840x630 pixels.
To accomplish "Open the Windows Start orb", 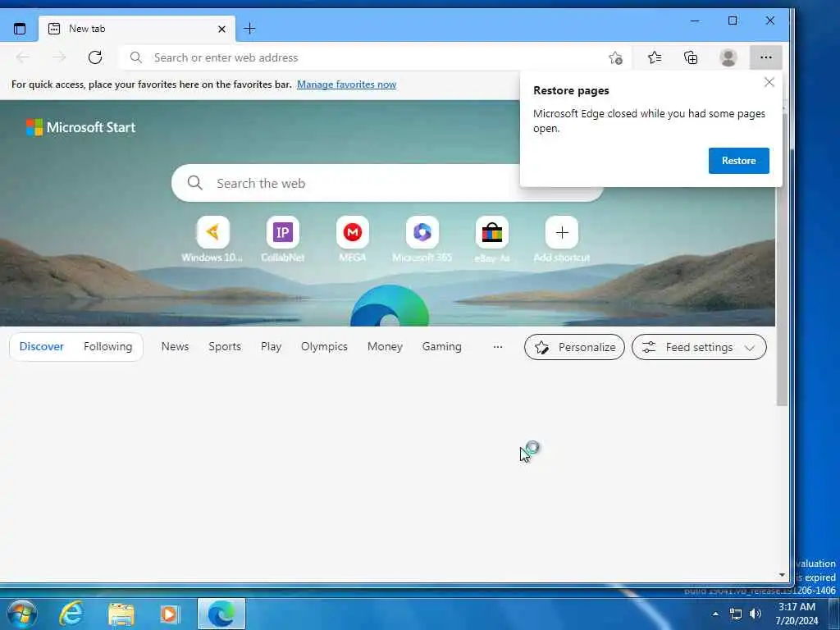I will click(x=22, y=614).
